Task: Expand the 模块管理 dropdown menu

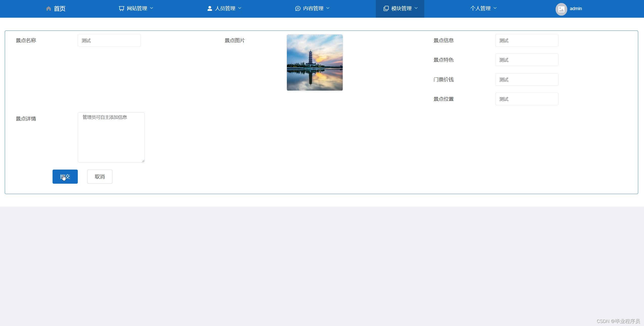Action: [x=399, y=8]
